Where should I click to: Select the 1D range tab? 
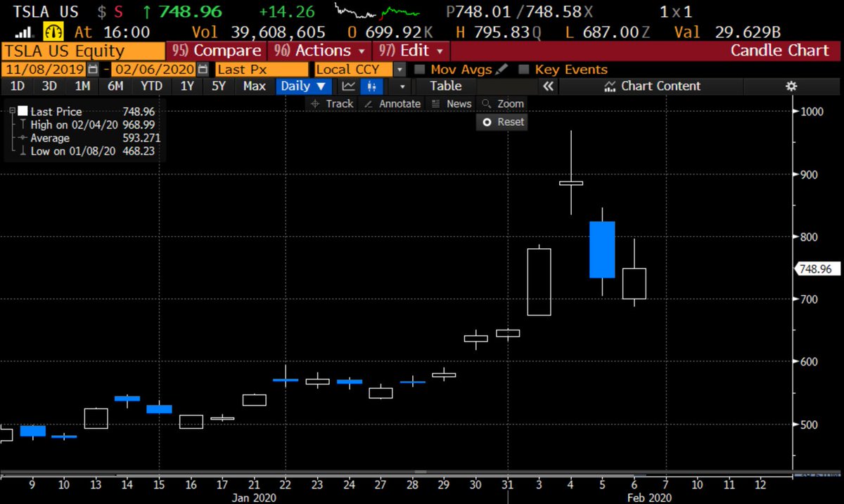(18, 86)
